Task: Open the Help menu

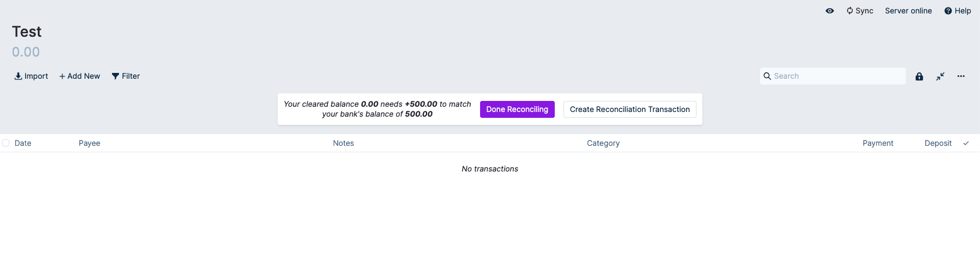Action: point(957,11)
